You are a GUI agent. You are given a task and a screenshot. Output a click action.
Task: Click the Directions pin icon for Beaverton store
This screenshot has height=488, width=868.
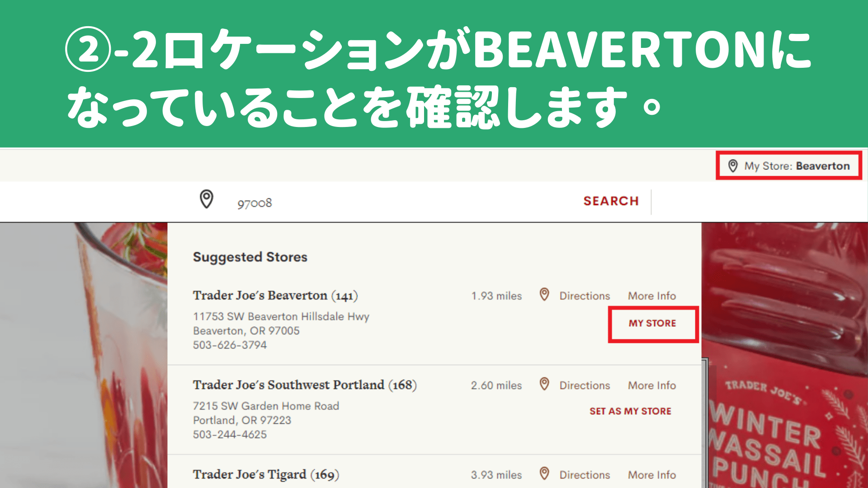[x=544, y=295]
